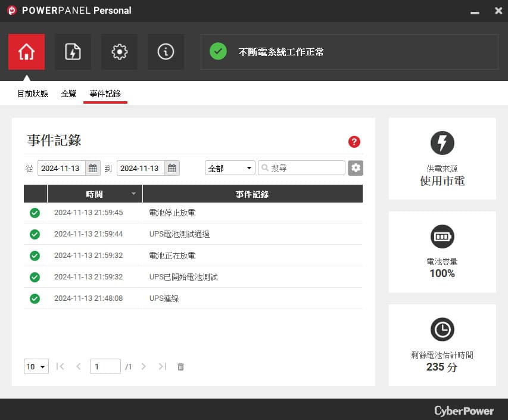Open the Home section icon
Viewport: 508px width, 420px height.
point(26,52)
